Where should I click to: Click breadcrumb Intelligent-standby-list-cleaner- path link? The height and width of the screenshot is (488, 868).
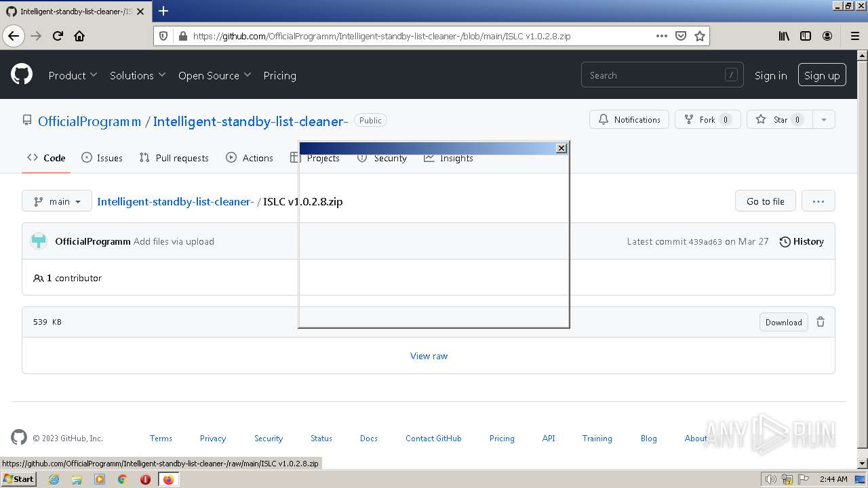click(176, 201)
